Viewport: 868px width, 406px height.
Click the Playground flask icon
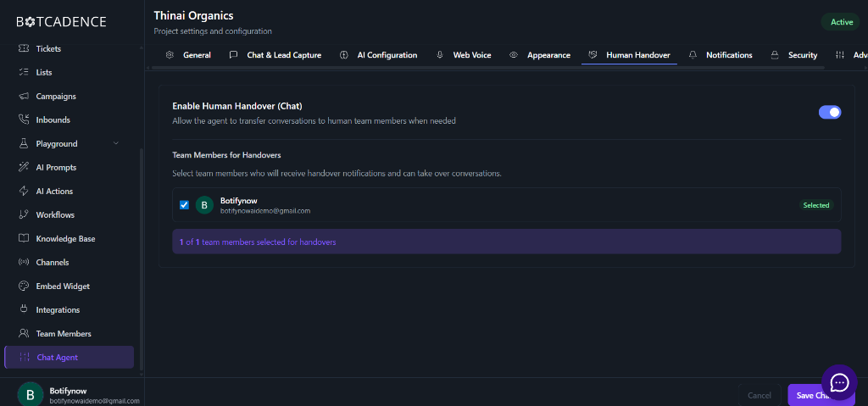23,143
